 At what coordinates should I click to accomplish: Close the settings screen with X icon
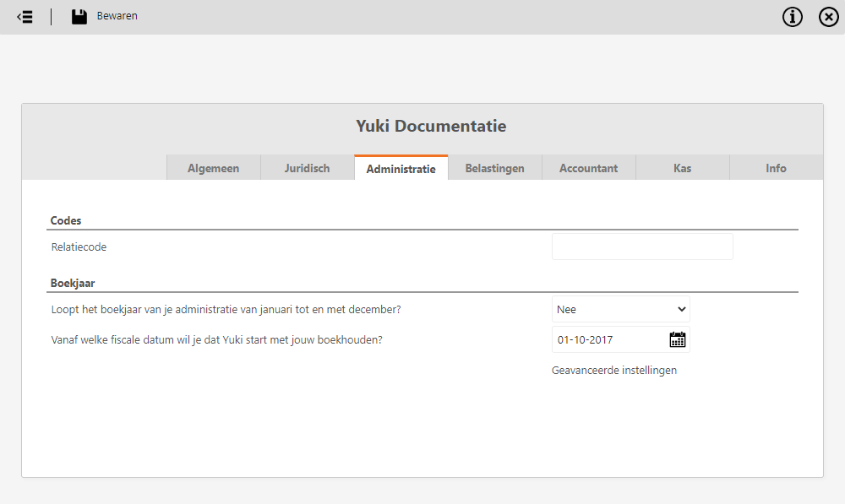(829, 17)
